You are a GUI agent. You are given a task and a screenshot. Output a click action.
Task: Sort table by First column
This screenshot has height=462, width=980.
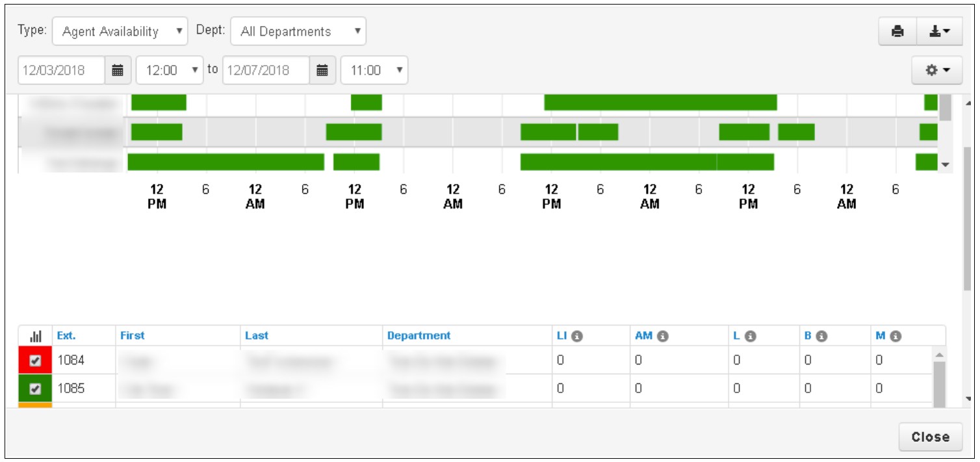tap(133, 336)
